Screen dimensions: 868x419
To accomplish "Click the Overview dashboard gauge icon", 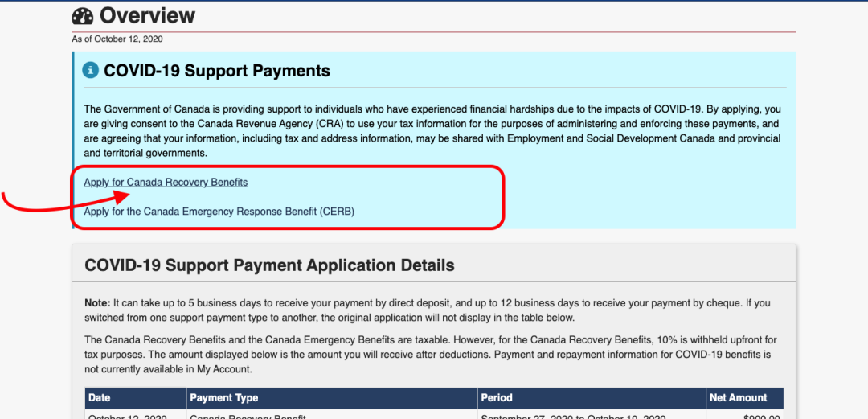I will pos(83,16).
